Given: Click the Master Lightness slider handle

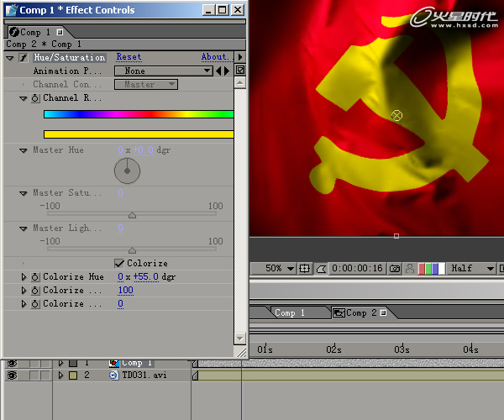Looking at the screenshot, I should coord(132,250).
